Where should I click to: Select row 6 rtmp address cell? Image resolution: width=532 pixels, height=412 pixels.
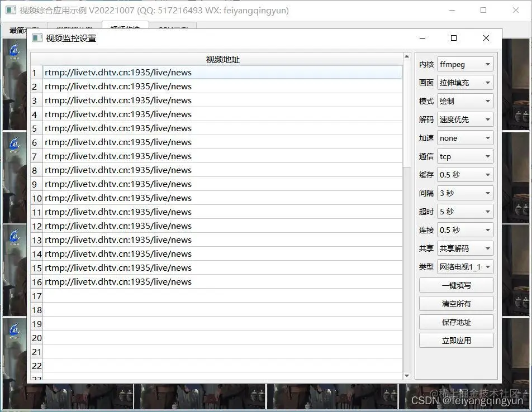point(222,142)
